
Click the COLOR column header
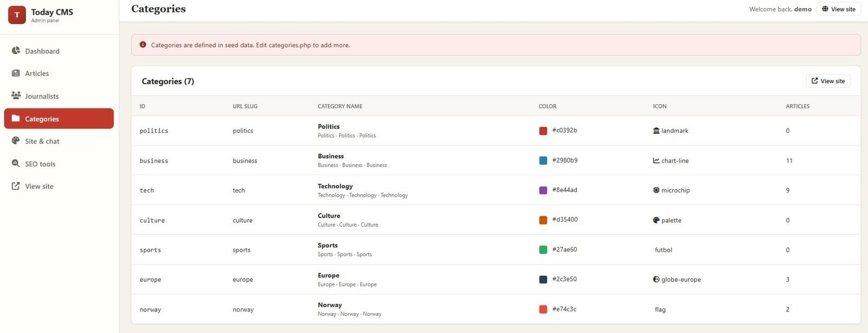pos(547,106)
